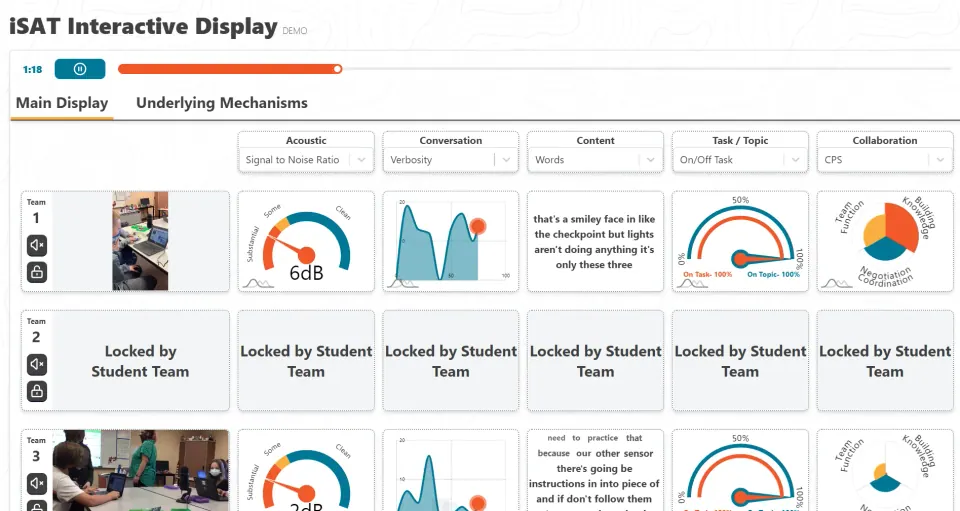Click Team 2 locked Content tile
The width and height of the screenshot is (960, 511).
pyautogui.click(x=595, y=361)
